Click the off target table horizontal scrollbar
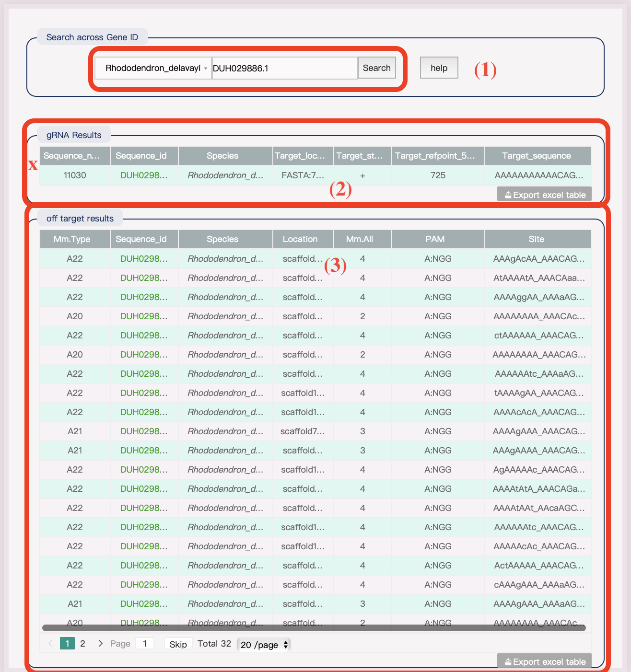The width and height of the screenshot is (631, 672). [314, 628]
